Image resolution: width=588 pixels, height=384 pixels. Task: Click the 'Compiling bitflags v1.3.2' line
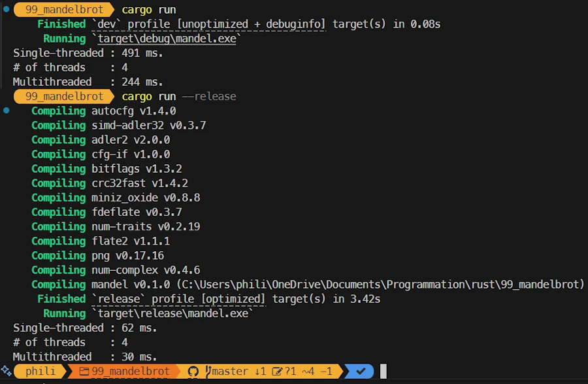pyautogui.click(x=106, y=169)
